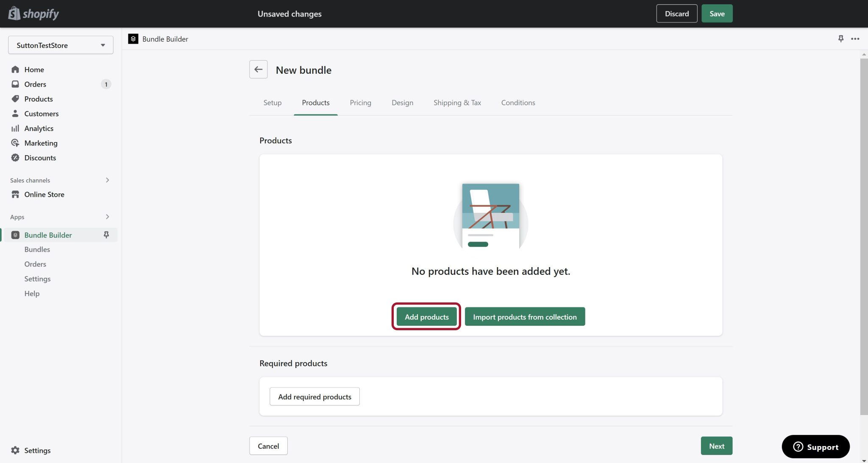The image size is (868, 463).
Task: Click the Add products button
Action: tap(426, 316)
